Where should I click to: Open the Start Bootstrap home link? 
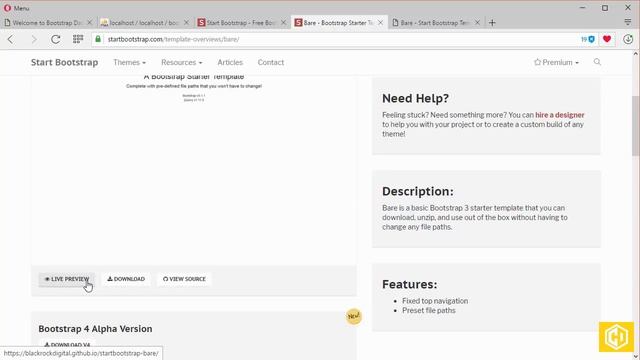(x=64, y=62)
